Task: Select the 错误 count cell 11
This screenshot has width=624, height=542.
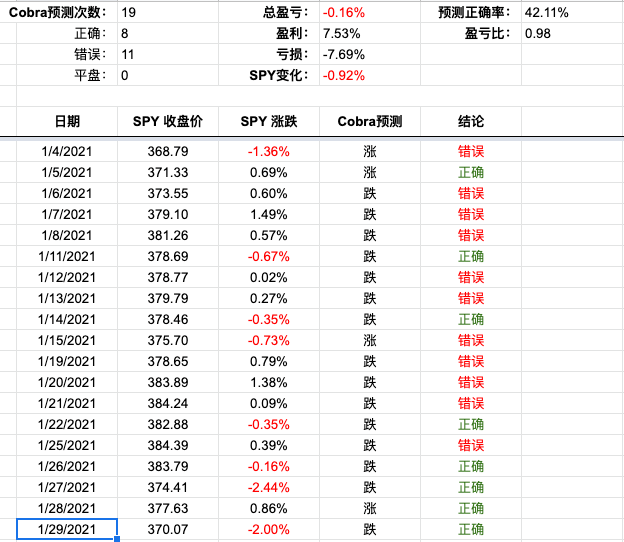Action: click(x=168, y=55)
